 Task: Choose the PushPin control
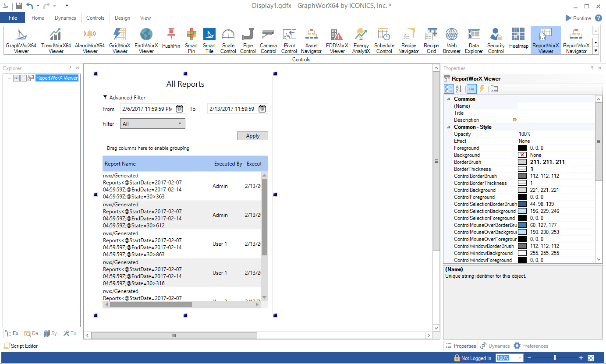171,39
